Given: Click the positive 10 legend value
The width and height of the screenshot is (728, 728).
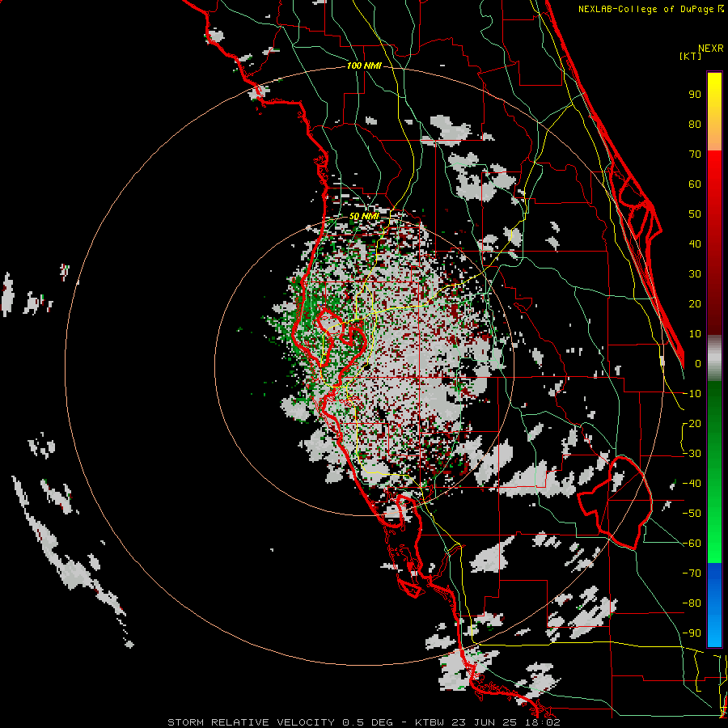Looking at the screenshot, I should 695,334.
